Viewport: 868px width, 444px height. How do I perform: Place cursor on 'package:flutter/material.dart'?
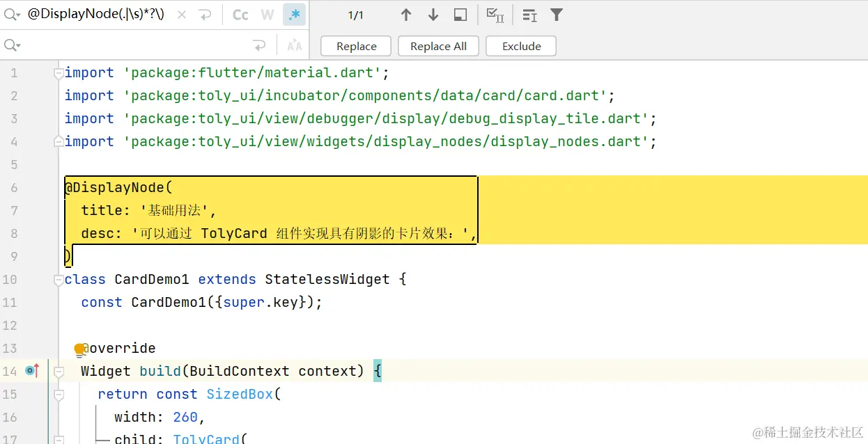pyautogui.click(x=252, y=73)
